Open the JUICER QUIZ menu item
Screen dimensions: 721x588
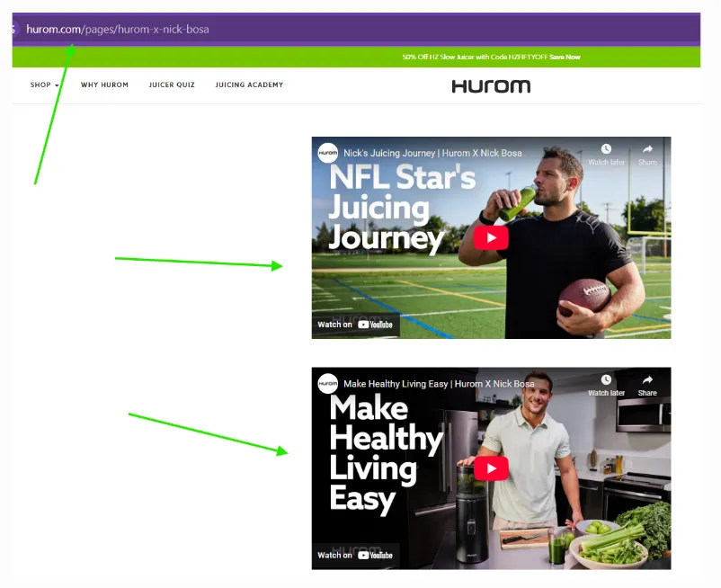tap(172, 85)
